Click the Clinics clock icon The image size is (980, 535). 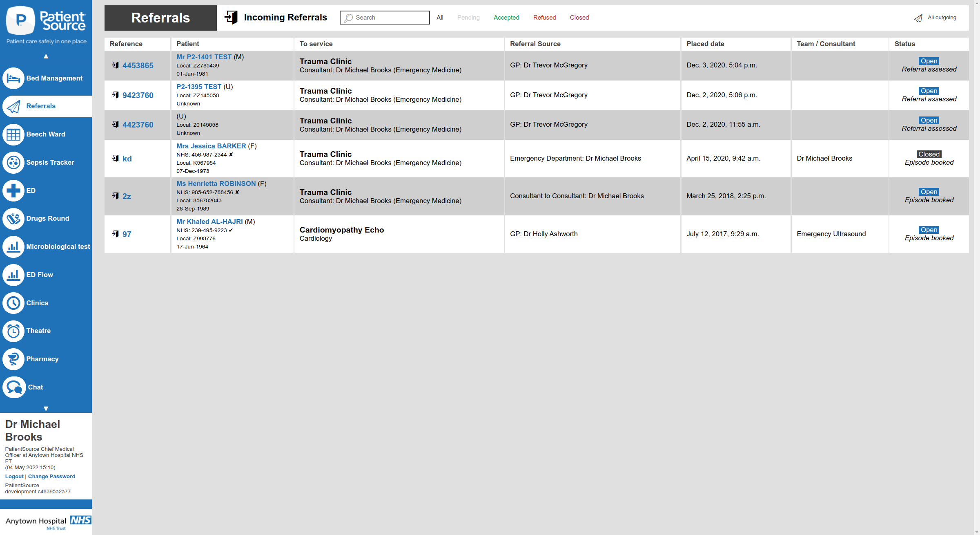pos(13,303)
